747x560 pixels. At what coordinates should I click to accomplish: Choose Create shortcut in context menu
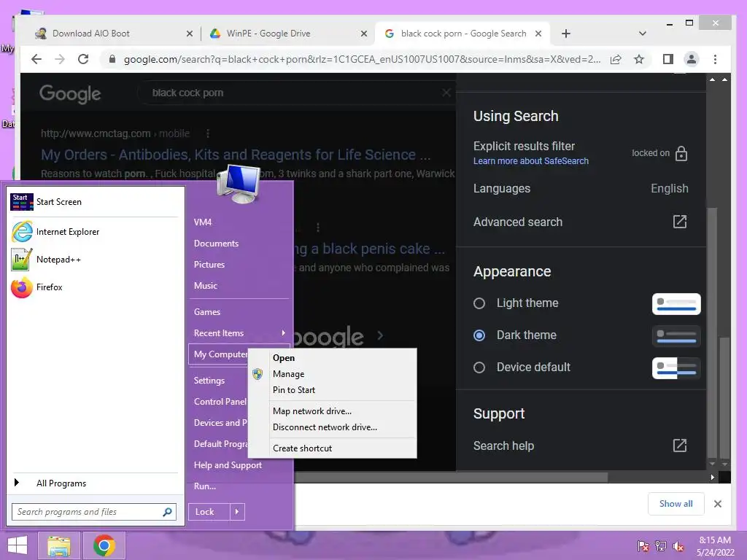pos(303,448)
